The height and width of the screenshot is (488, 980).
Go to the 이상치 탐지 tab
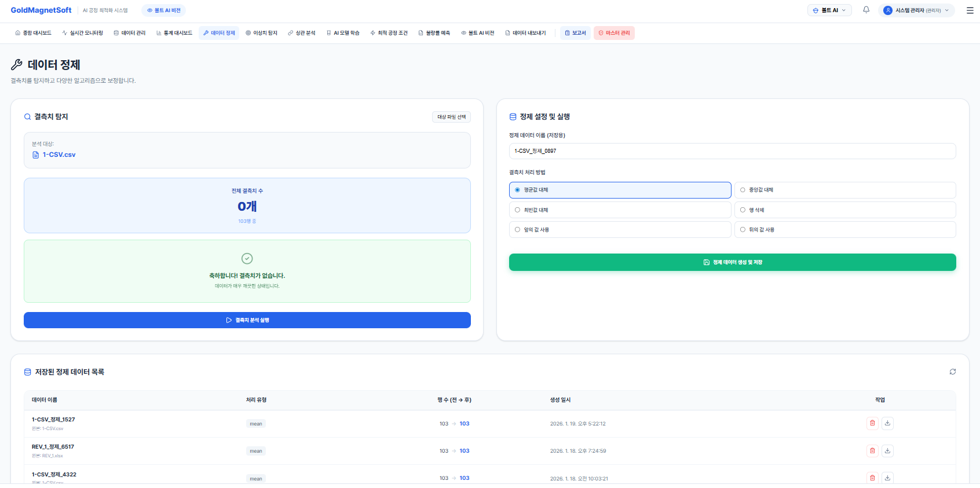click(261, 33)
